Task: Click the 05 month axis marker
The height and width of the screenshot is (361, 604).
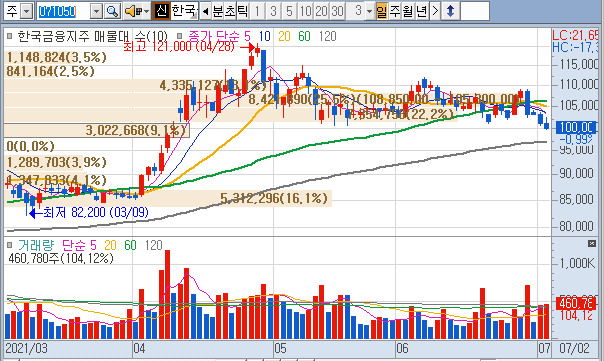Action: [281, 348]
